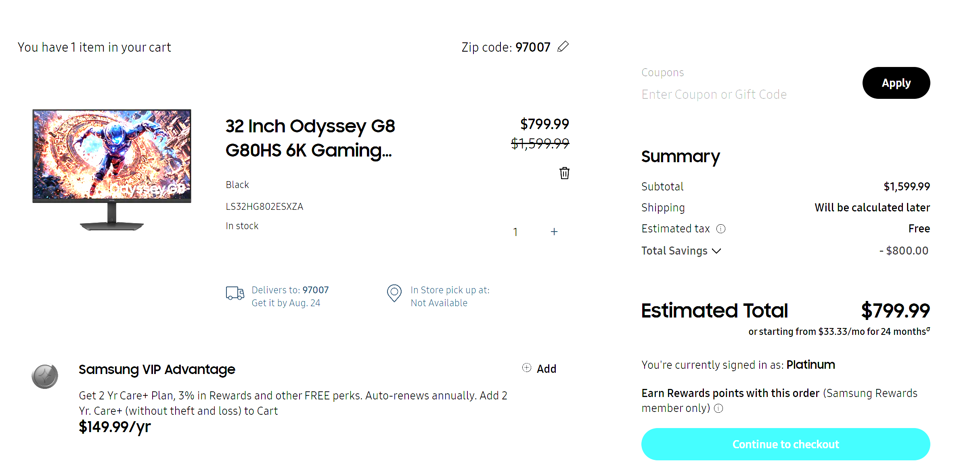Increase quantity with the plus icon

pyautogui.click(x=554, y=232)
